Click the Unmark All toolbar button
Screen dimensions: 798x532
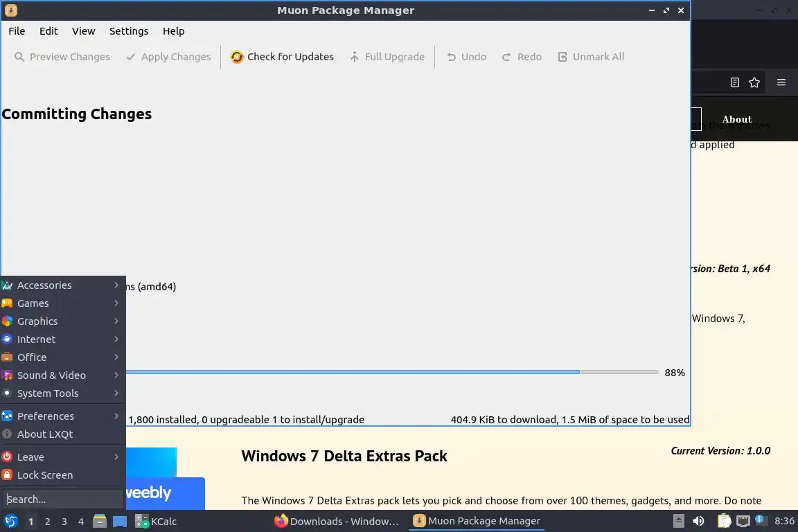click(591, 57)
